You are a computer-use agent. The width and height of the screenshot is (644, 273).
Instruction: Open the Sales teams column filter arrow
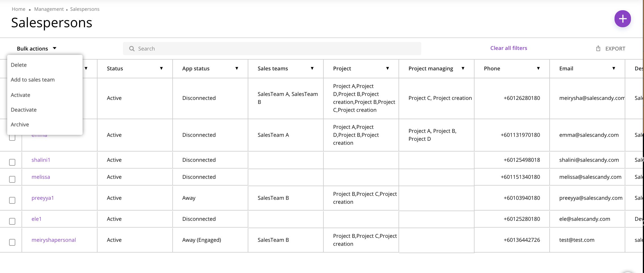tap(312, 68)
